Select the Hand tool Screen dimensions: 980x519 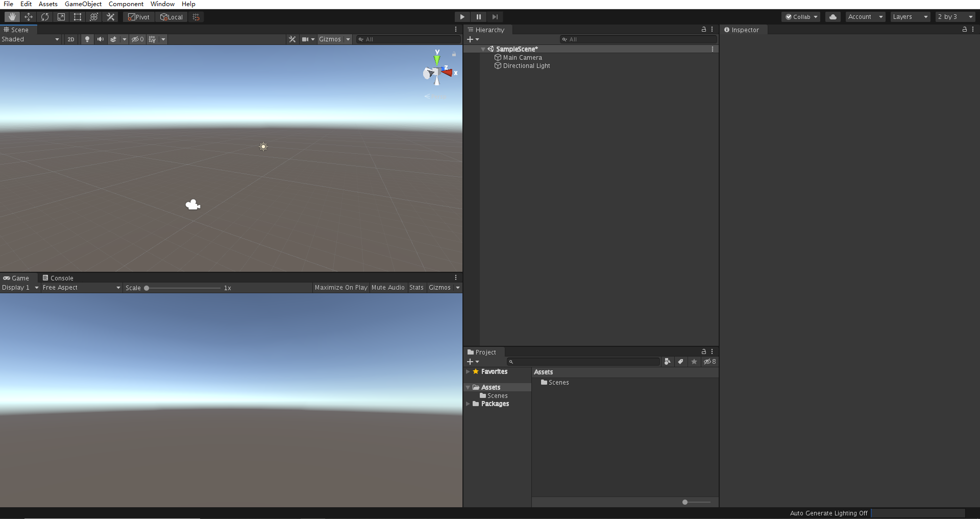point(12,17)
